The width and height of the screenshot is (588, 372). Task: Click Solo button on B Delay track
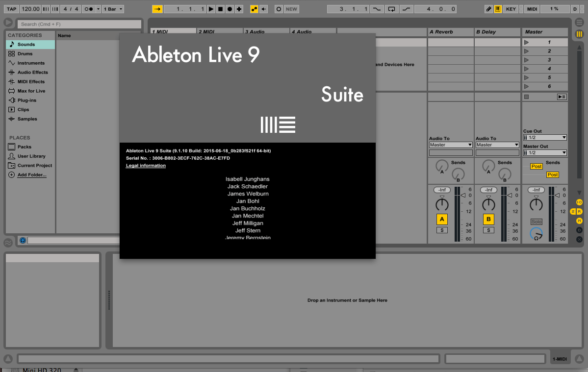pyautogui.click(x=488, y=230)
